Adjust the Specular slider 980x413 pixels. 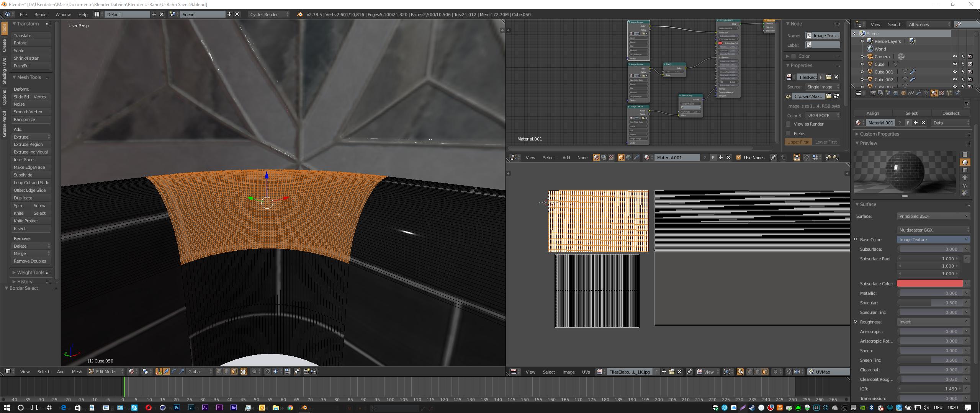(x=929, y=303)
